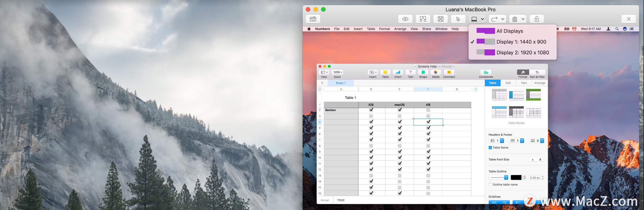The image size is (644, 210).
Task: Choose All Displays from the display menu
Action: point(513,31)
